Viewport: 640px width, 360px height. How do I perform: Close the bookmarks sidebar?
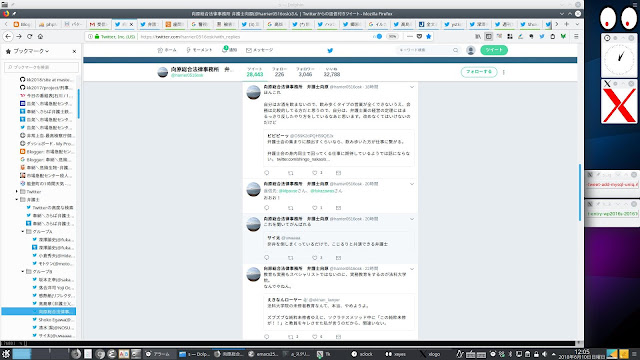(x=74, y=51)
